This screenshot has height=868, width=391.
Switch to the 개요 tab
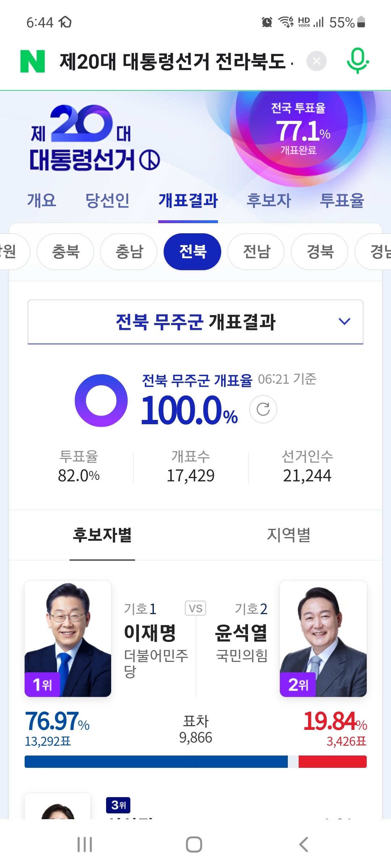(x=42, y=200)
